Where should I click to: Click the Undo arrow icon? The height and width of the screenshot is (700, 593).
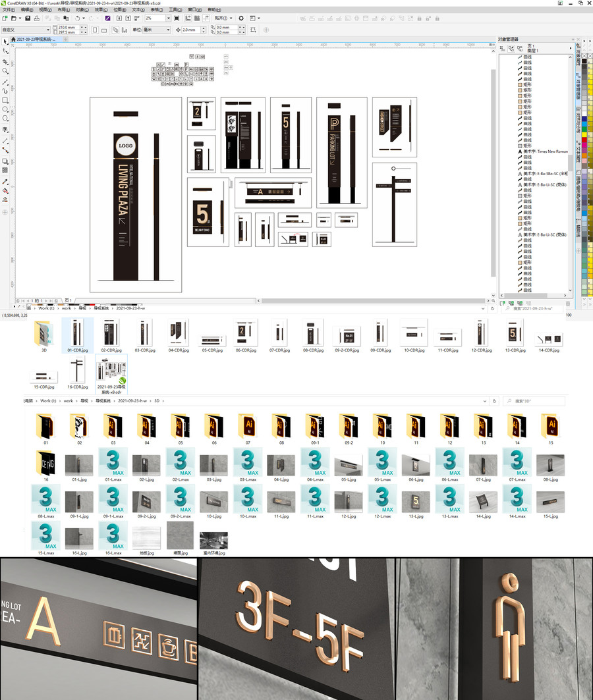click(x=77, y=18)
